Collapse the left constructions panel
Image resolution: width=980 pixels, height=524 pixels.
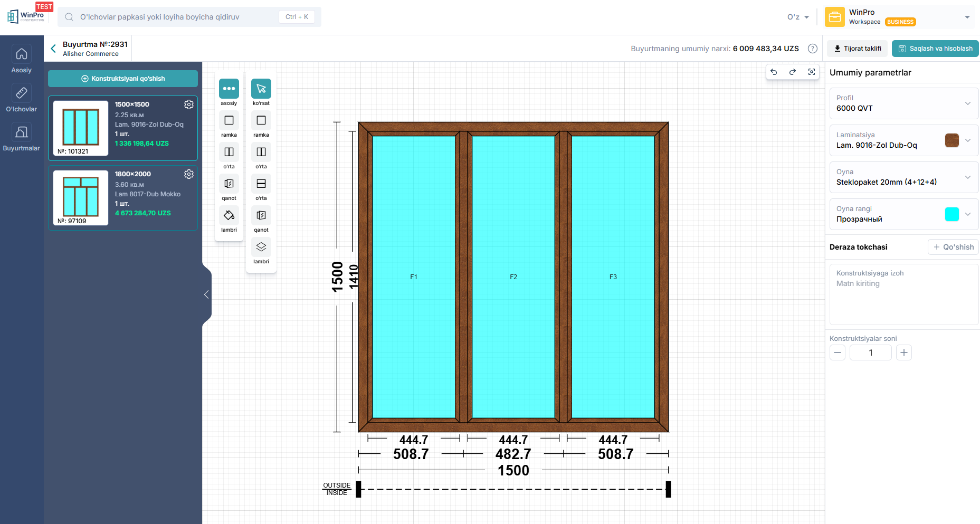(x=206, y=294)
